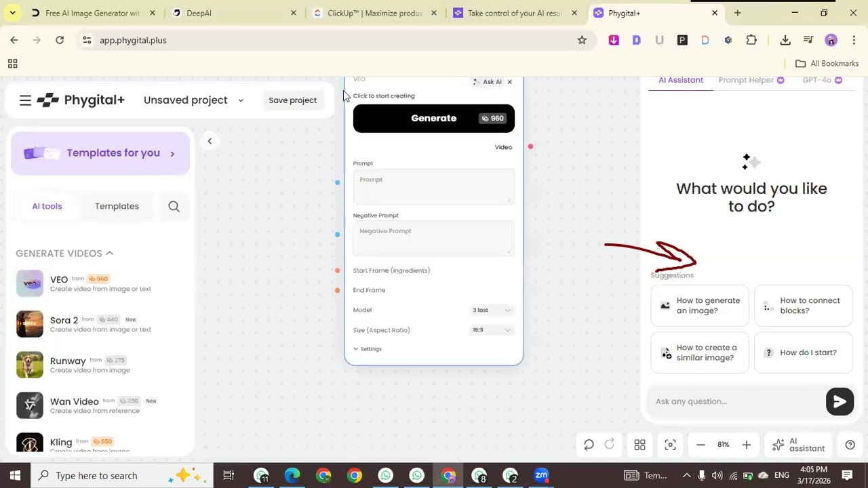Open Templates for you banner

coord(100,153)
